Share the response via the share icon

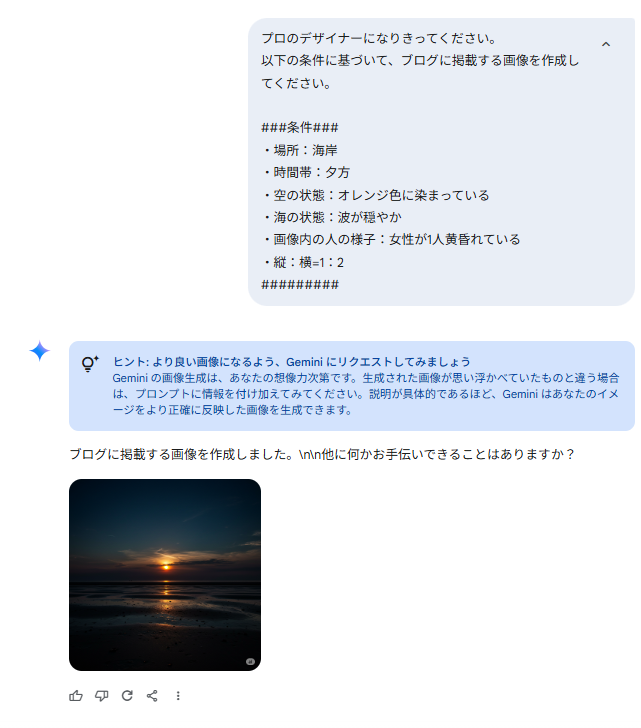click(x=152, y=696)
